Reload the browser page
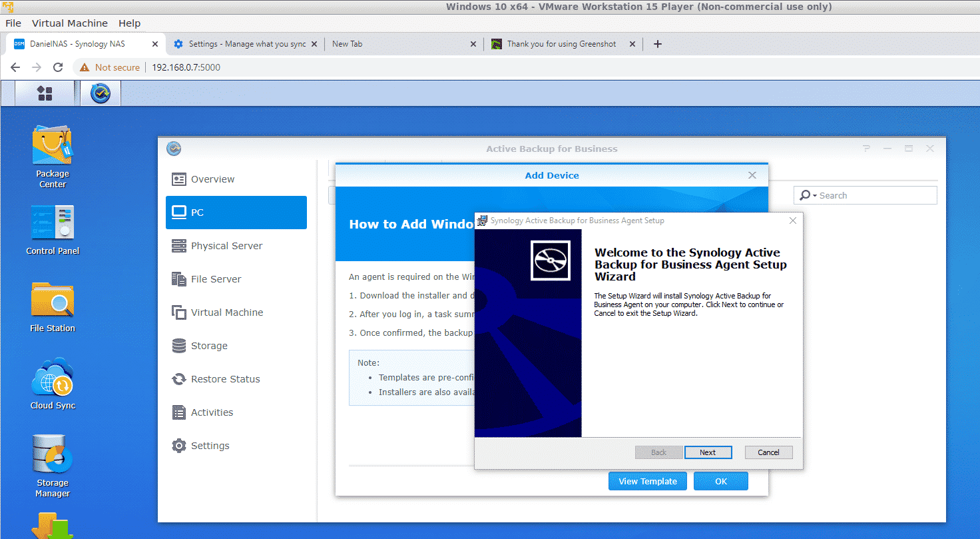This screenshot has height=539, width=980. pyautogui.click(x=58, y=67)
